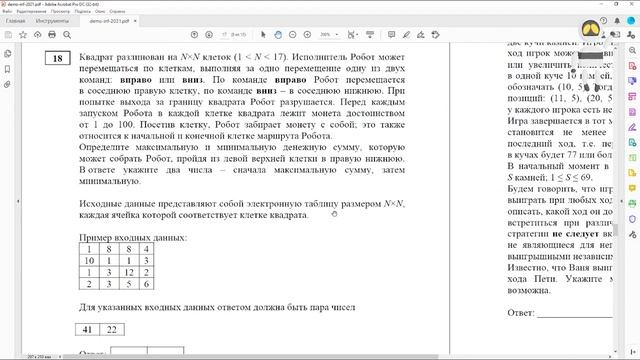
Task: Click the second purple icon in right pane
Action: click(x=632, y=81)
